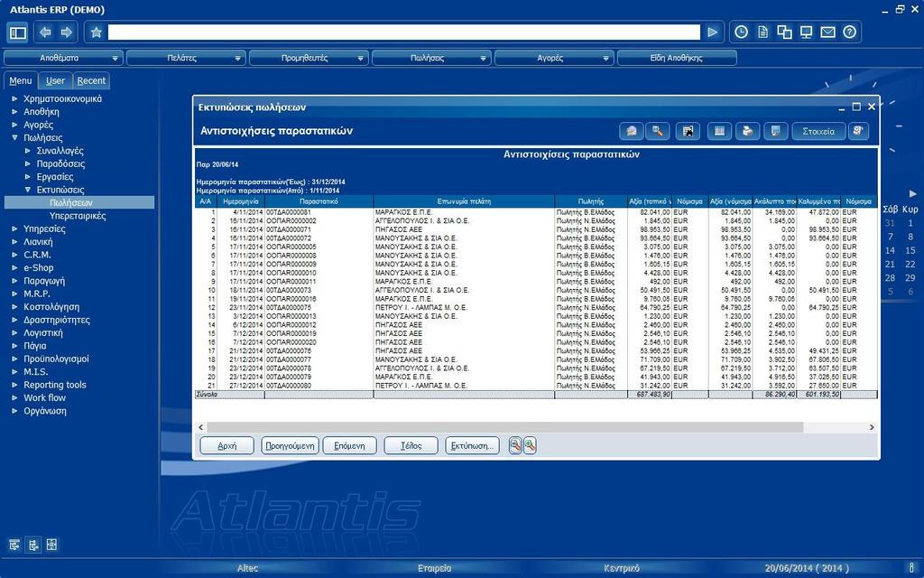The height and width of the screenshot is (578, 924).
Task: Click the run arrow beside the command field
Action: tap(713, 33)
